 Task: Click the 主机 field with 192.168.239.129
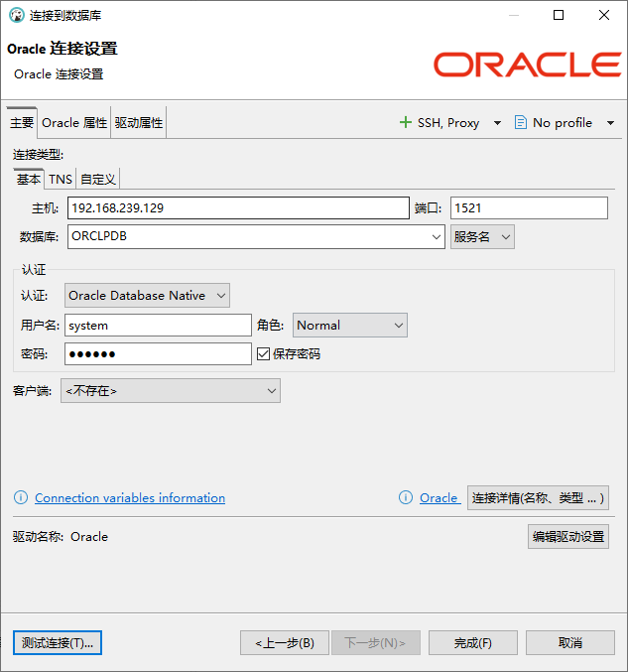click(238, 207)
